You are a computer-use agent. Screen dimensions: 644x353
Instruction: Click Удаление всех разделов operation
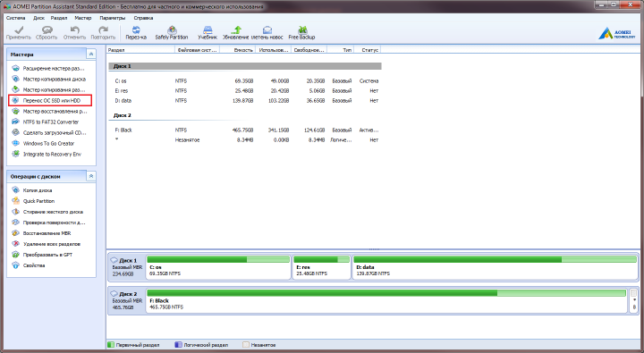tap(46, 244)
